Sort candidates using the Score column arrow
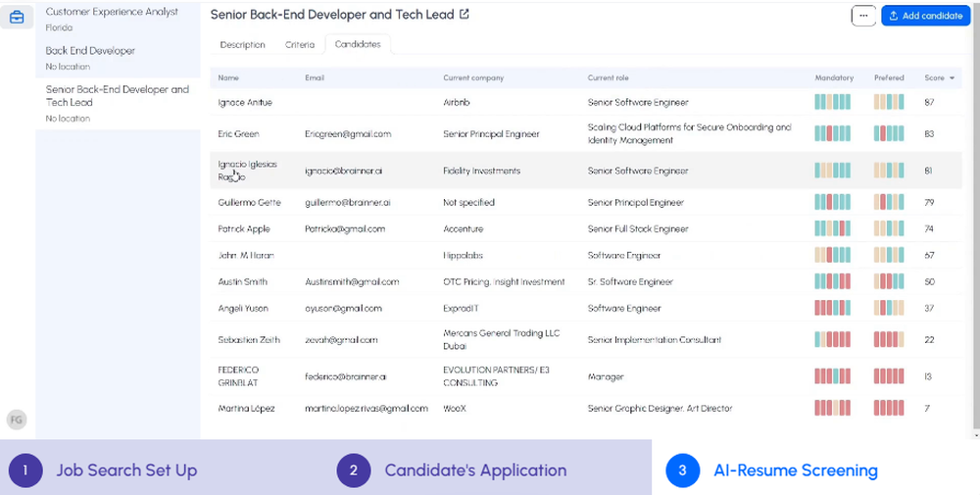The width and height of the screenshot is (980, 495). pyautogui.click(x=952, y=78)
